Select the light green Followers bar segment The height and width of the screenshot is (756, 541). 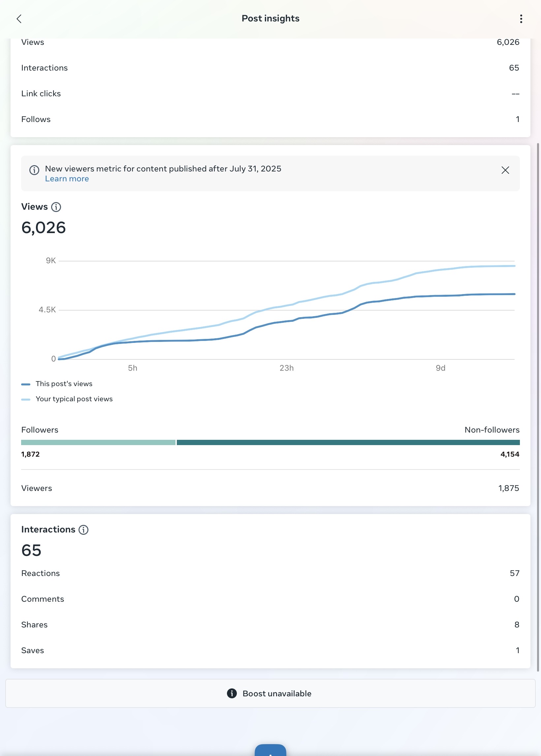tap(98, 442)
